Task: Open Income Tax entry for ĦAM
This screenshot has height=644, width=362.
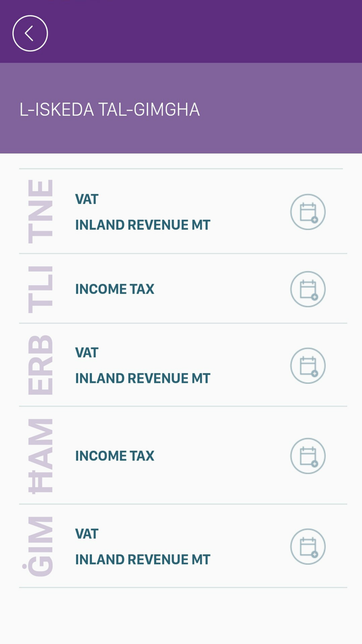Action: (x=115, y=456)
